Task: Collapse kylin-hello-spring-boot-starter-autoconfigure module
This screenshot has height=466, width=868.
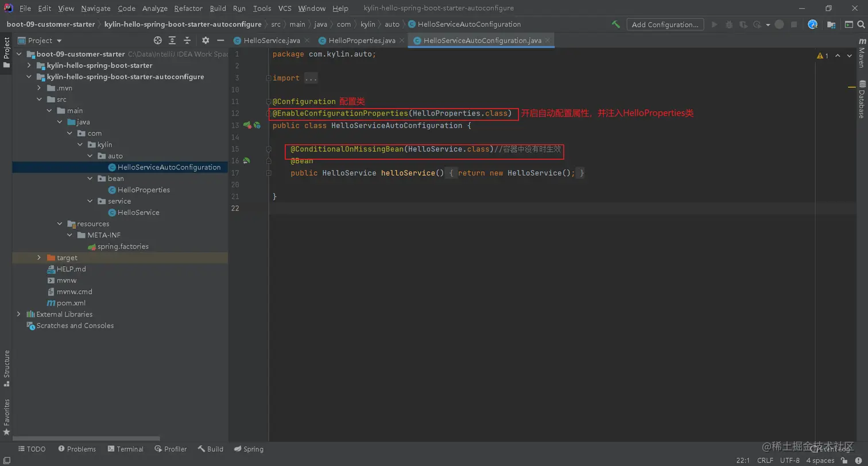Action: pyautogui.click(x=29, y=76)
